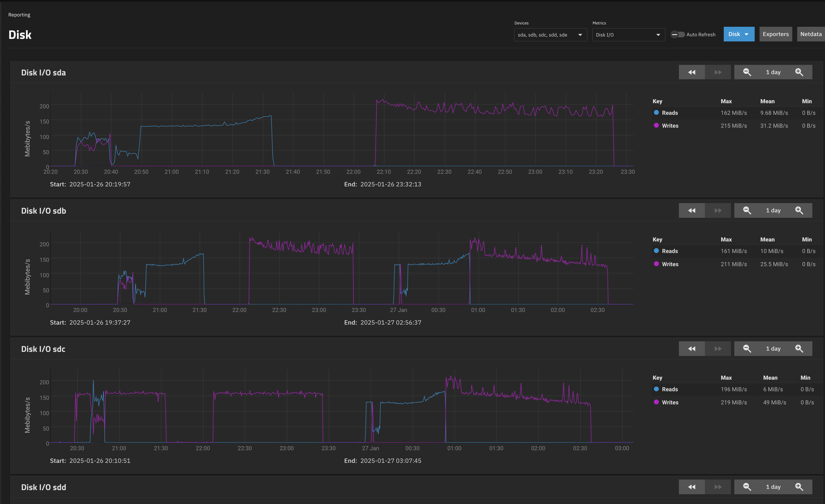Click sdb end time 2025-01-27 02:56:37
The height and width of the screenshot is (504, 825).
391,322
